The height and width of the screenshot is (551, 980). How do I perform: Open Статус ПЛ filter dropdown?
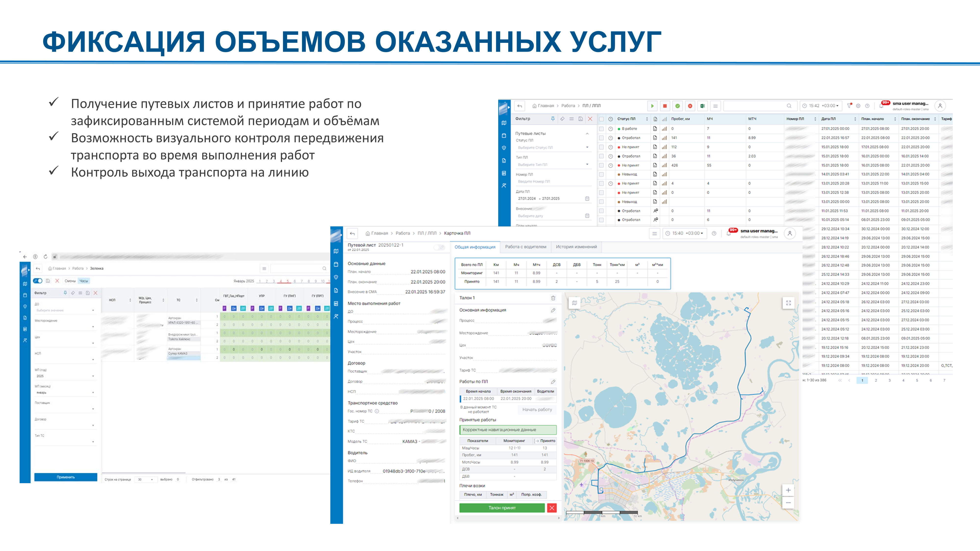click(553, 147)
